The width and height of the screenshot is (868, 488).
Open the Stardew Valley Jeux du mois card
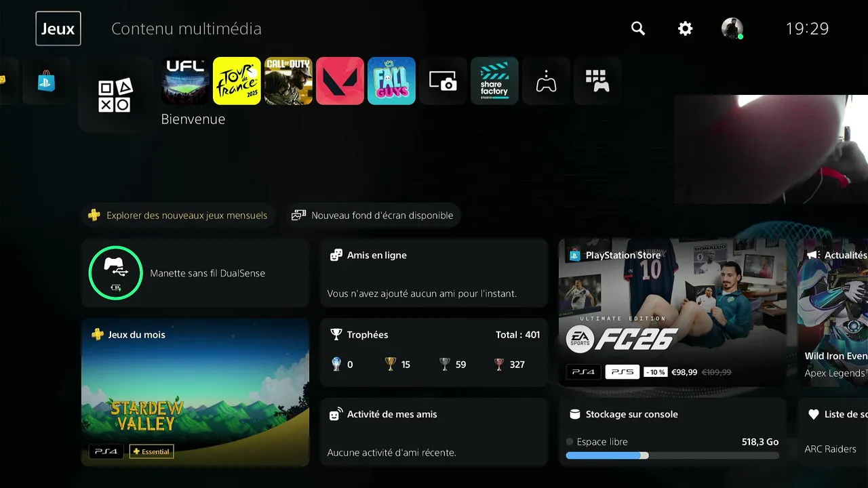tap(195, 392)
